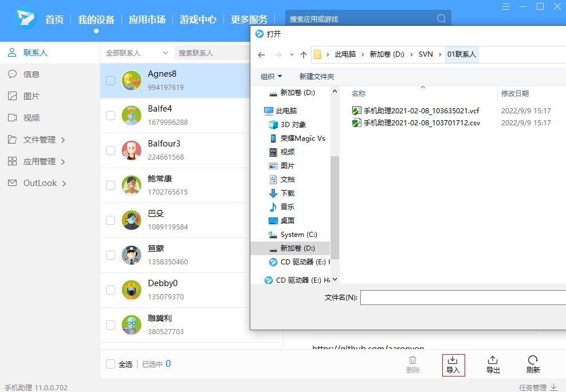This screenshot has width=566, height=392.
Task: Switch to the 应用市场 tab
Action: [x=147, y=19]
